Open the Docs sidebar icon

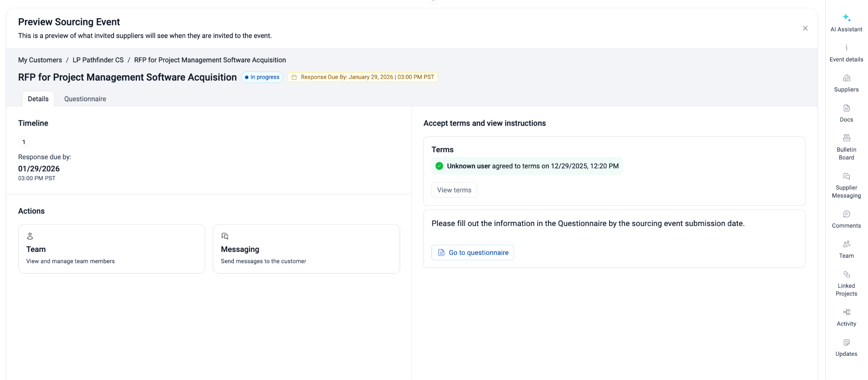coord(846,108)
